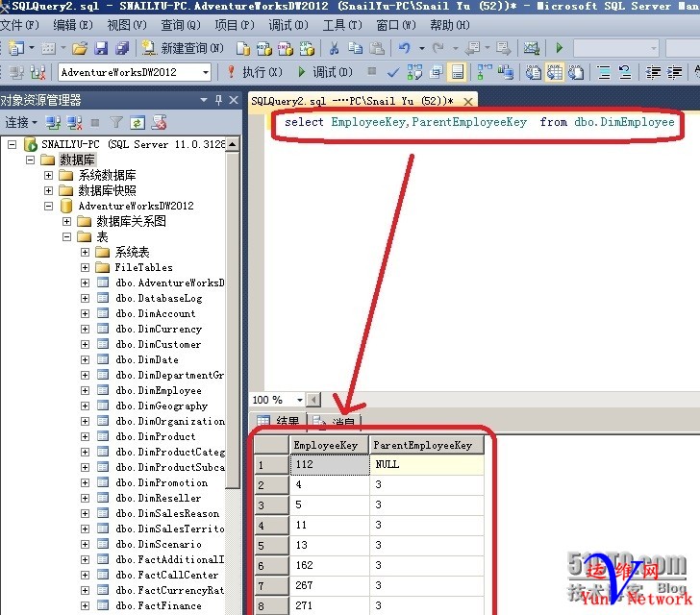This screenshot has width=700, height=615.
Task: Close the SQLQuery2.sql tab
Action: 468,102
